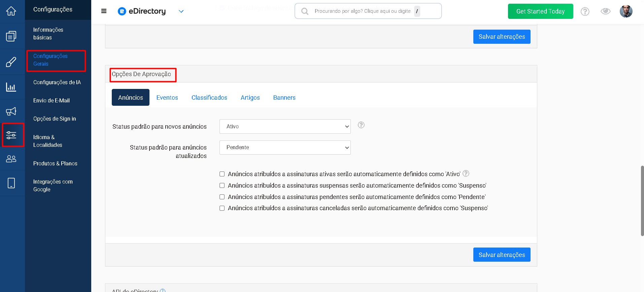Check pending subscriptions set as 'Pendente' option
644x292 pixels.
click(x=222, y=197)
